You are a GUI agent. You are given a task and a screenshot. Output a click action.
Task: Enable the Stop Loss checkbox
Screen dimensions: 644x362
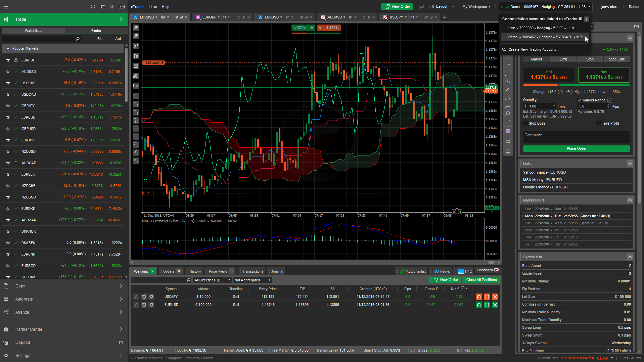(525, 123)
